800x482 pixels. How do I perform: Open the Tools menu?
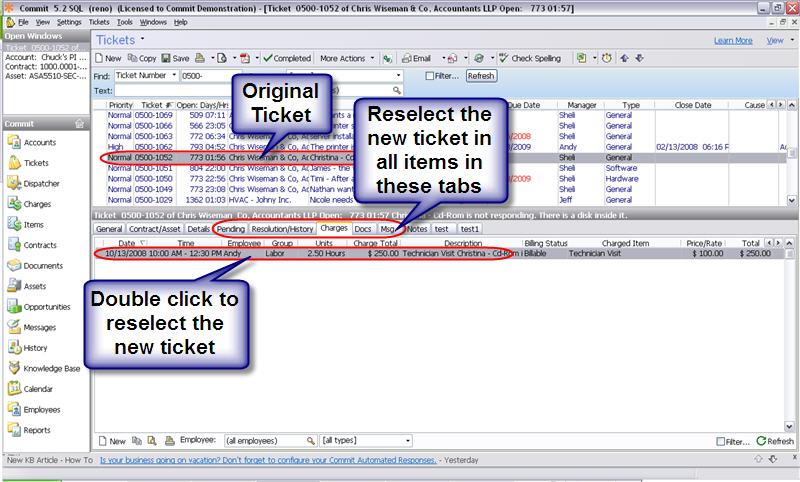pos(124,21)
